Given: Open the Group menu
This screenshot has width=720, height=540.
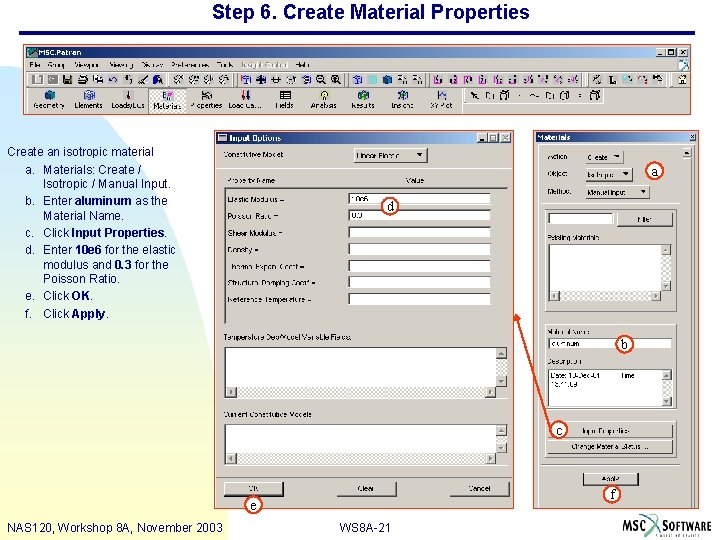Looking at the screenshot, I should [56, 65].
